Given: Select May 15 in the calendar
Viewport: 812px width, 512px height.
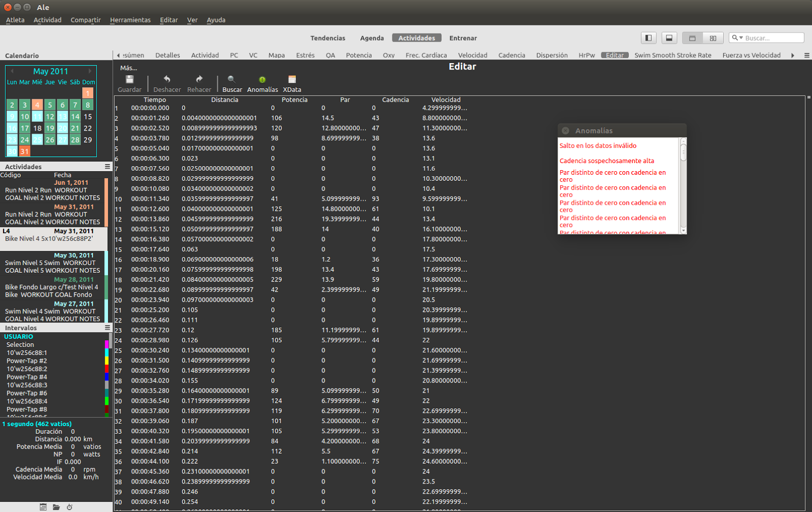Looking at the screenshot, I should 88,116.
